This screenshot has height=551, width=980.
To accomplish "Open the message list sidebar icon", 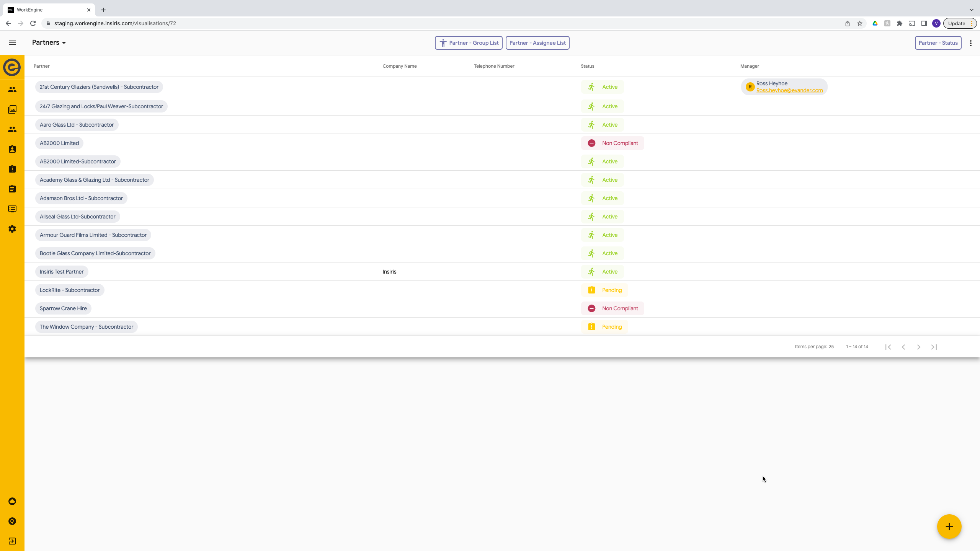I will tap(12, 209).
